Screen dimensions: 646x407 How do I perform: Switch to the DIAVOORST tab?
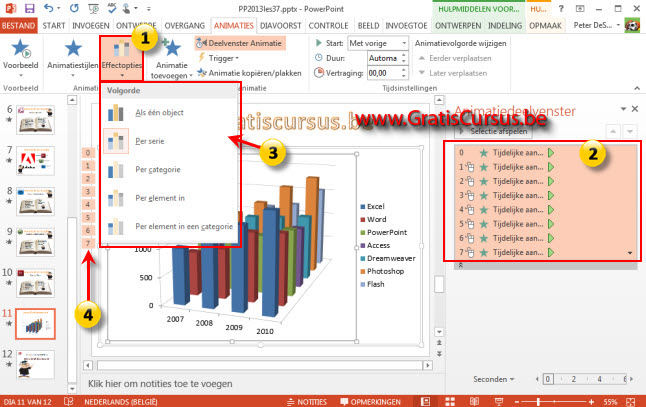coord(281,26)
